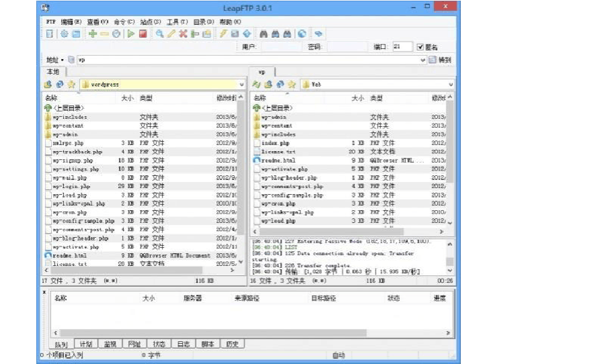Click the 端口 port input field
600x364 pixels.
coord(402,47)
